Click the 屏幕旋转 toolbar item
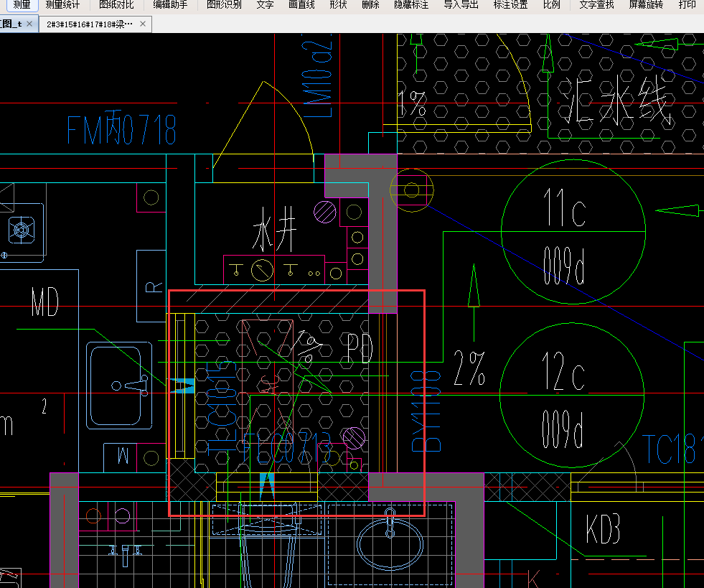 646,5
